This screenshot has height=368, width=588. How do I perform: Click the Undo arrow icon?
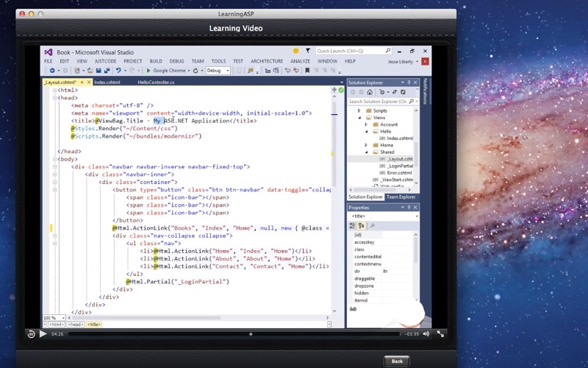point(118,71)
